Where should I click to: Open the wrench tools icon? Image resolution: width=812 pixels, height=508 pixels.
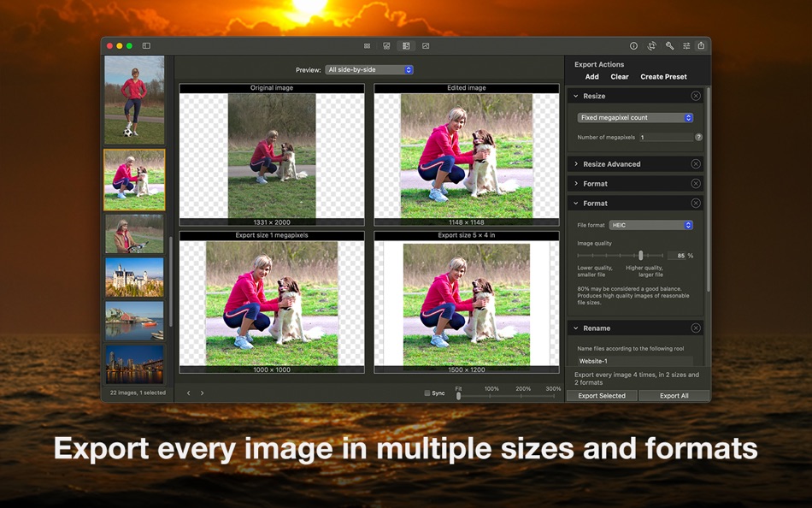pos(669,45)
